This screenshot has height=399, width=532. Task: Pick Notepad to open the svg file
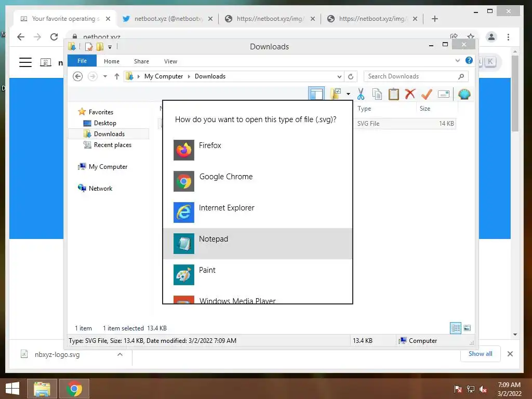[258, 244]
